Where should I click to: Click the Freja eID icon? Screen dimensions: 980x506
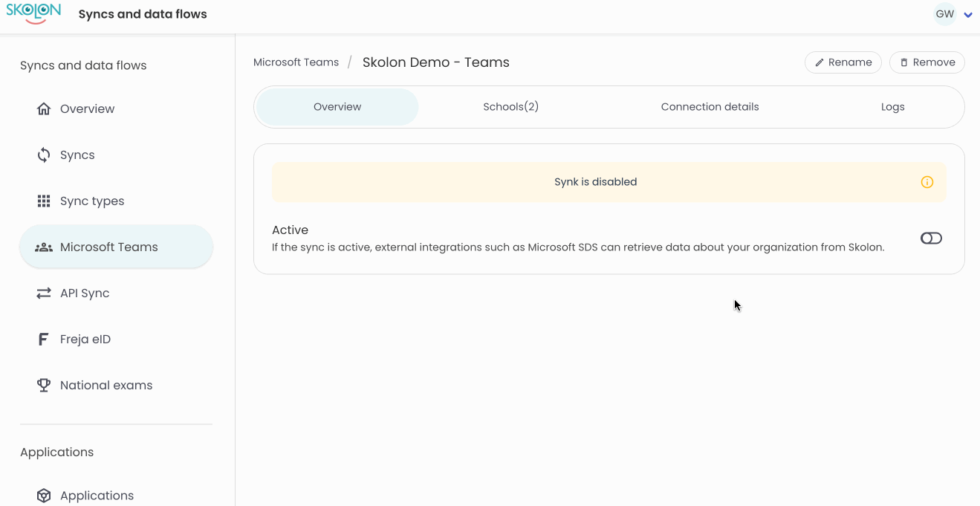coord(44,340)
